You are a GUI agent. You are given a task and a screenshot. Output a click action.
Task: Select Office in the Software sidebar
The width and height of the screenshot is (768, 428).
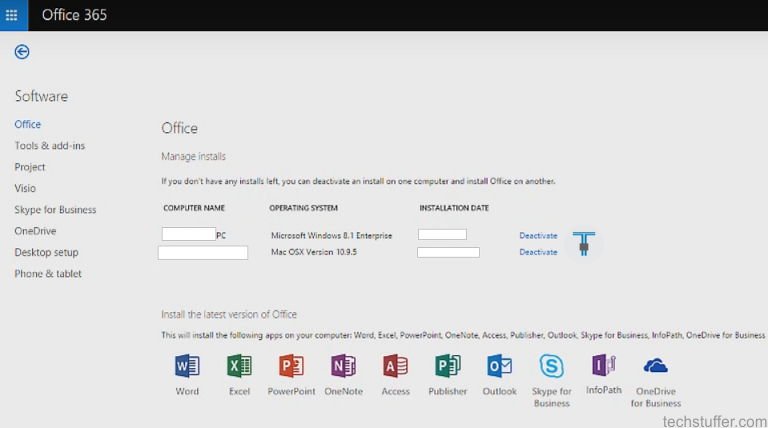point(27,124)
